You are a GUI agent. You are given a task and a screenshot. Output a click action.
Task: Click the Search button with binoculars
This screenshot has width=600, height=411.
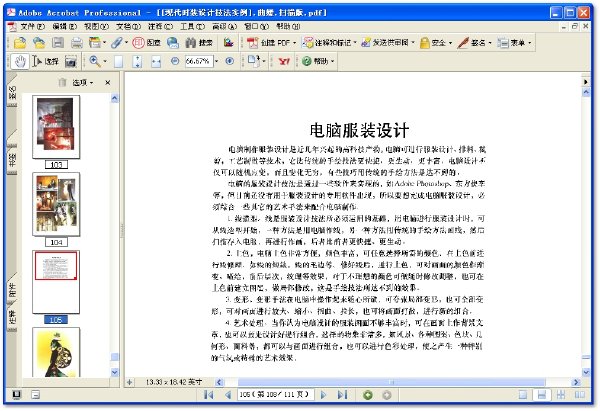tap(199, 42)
